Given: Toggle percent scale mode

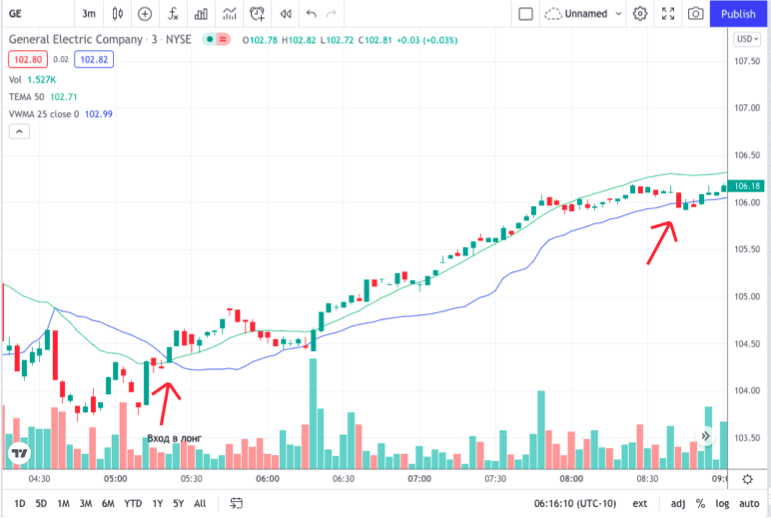Looking at the screenshot, I should coord(700,503).
